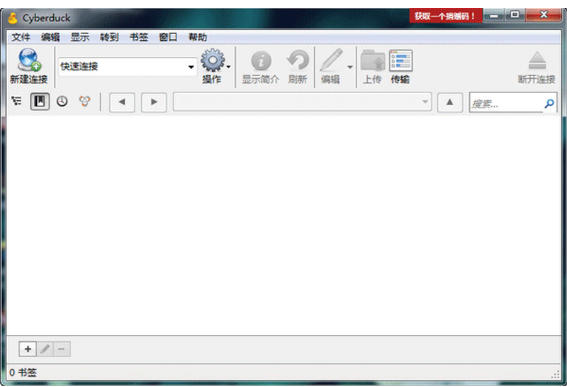567x387 pixels.
Task: Click the 上传 folder icon
Action: point(372,60)
